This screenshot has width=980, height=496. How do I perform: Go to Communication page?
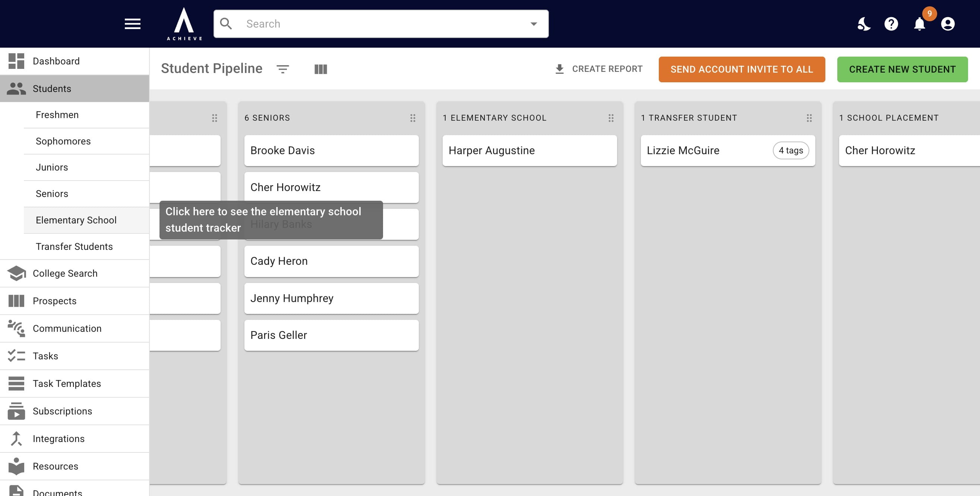pos(75,328)
